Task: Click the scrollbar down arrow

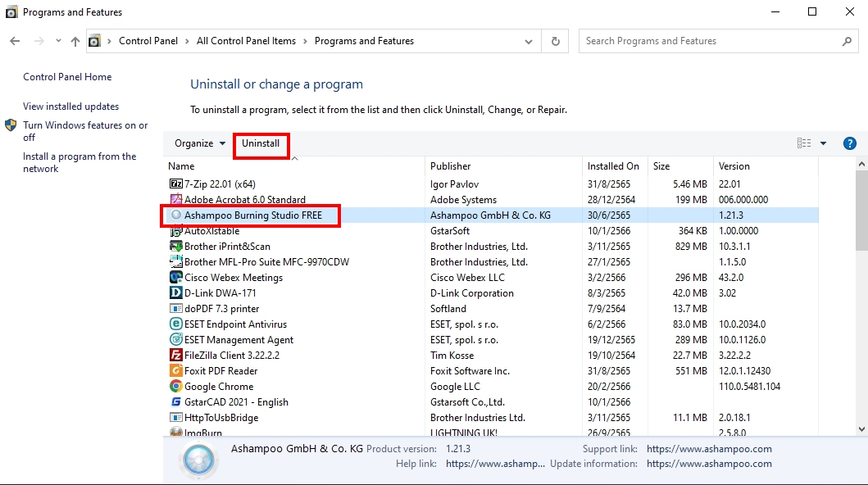Action: click(x=861, y=429)
